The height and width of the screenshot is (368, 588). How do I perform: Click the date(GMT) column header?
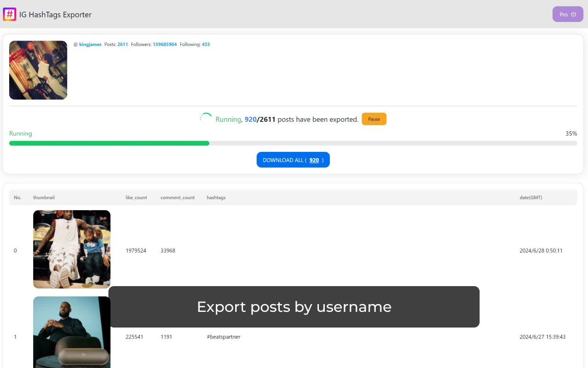(531, 197)
